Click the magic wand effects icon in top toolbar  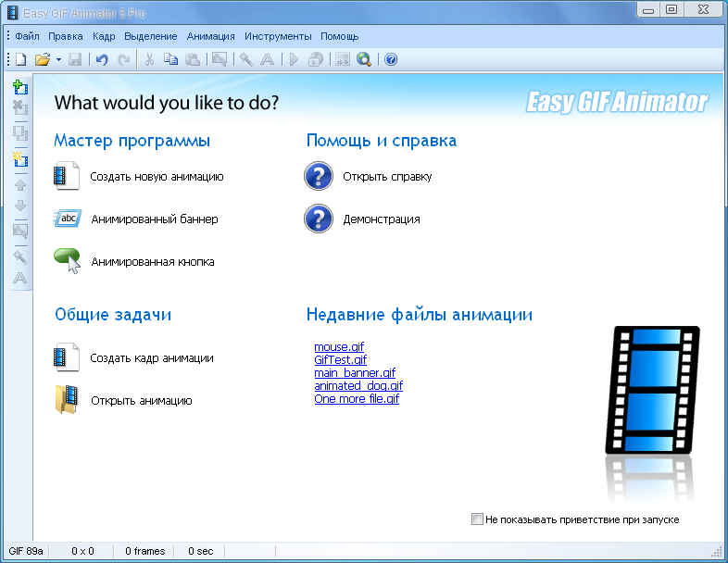(x=245, y=59)
